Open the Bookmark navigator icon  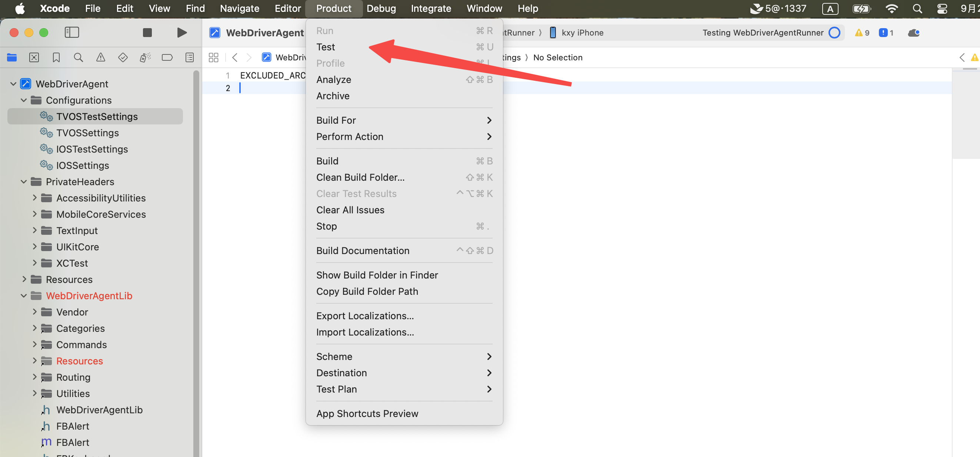(56, 57)
